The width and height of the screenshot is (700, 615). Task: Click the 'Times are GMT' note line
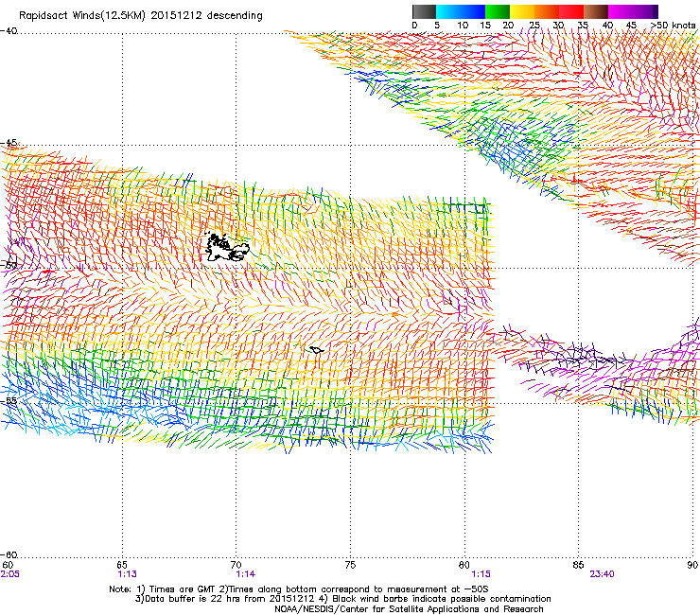[x=299, y=589]
